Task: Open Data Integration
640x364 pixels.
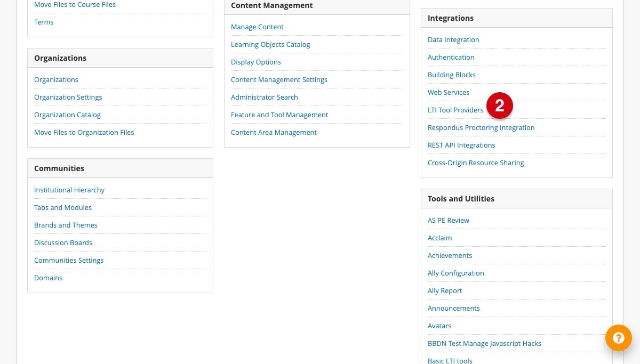Action: (x=453, y=39)
